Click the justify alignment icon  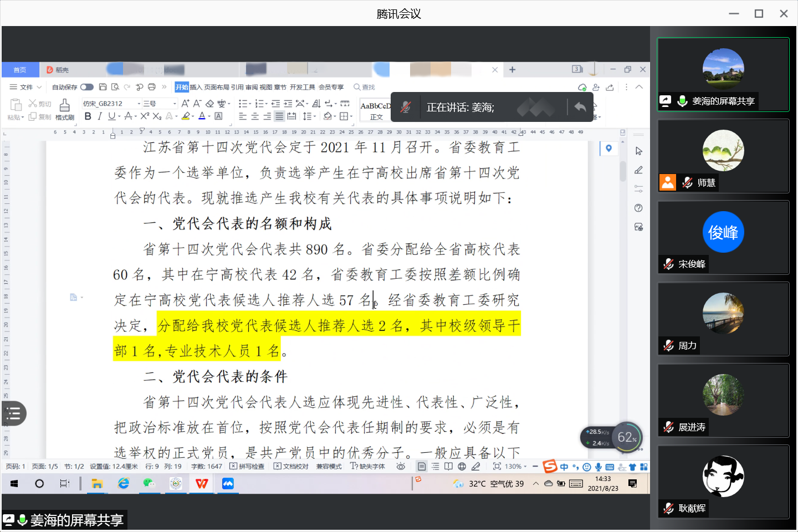coord(279,116)
